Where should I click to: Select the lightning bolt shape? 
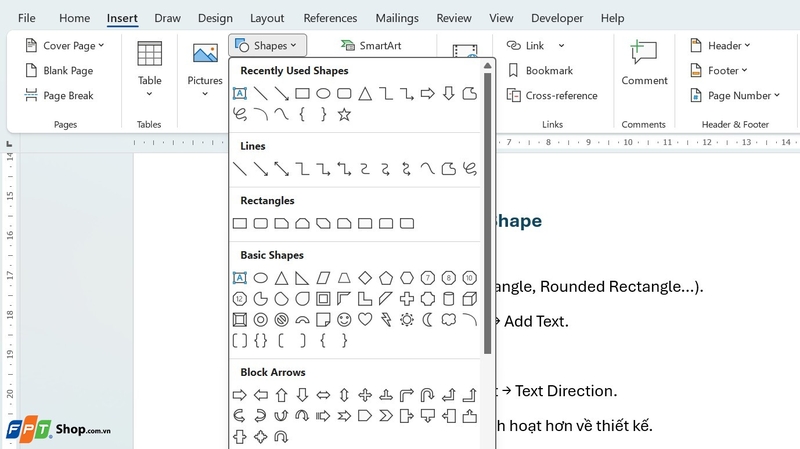[x=386, y=320]
